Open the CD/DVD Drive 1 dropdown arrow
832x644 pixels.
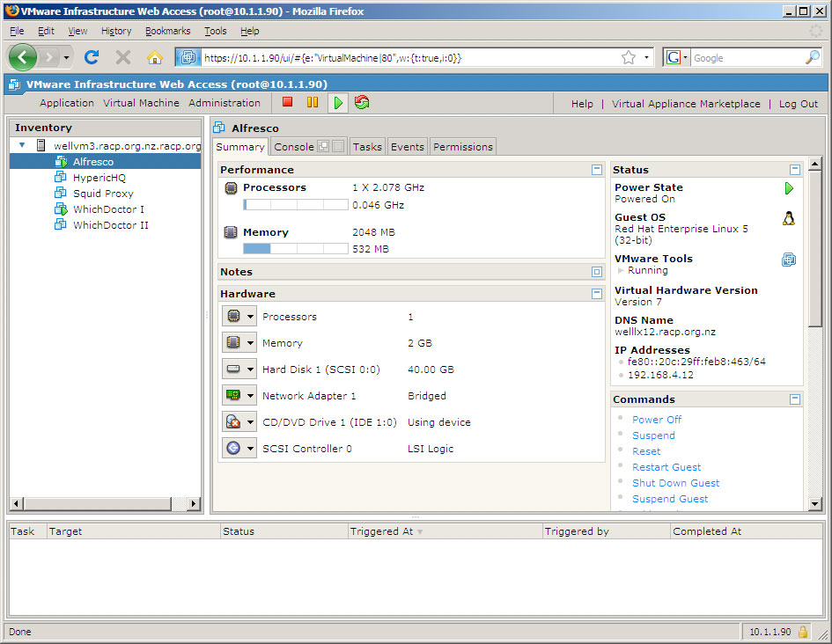click(x=250, y=422)
